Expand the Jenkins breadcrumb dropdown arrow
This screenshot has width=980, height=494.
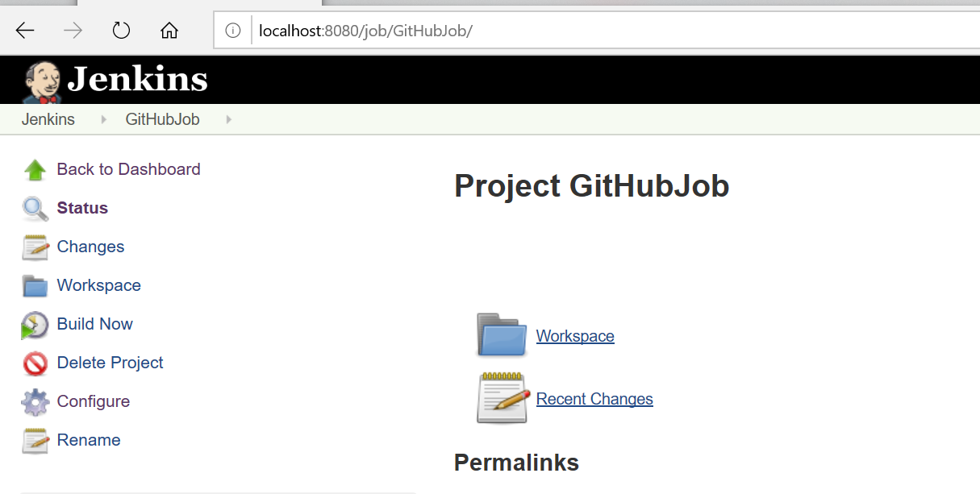point(103,120)
